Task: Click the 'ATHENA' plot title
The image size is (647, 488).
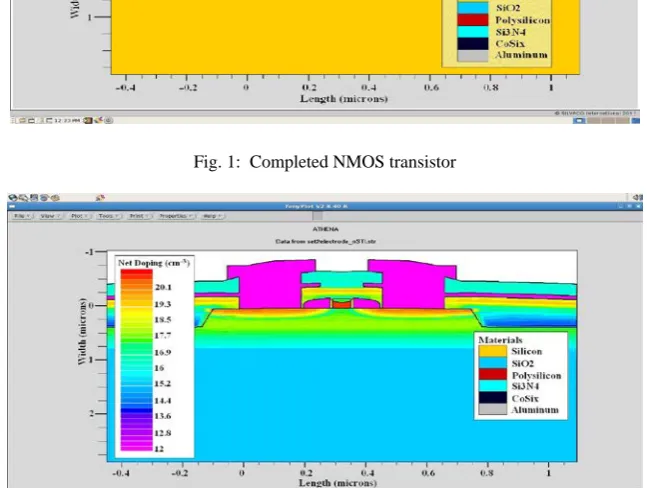Action: click(325, 229)
